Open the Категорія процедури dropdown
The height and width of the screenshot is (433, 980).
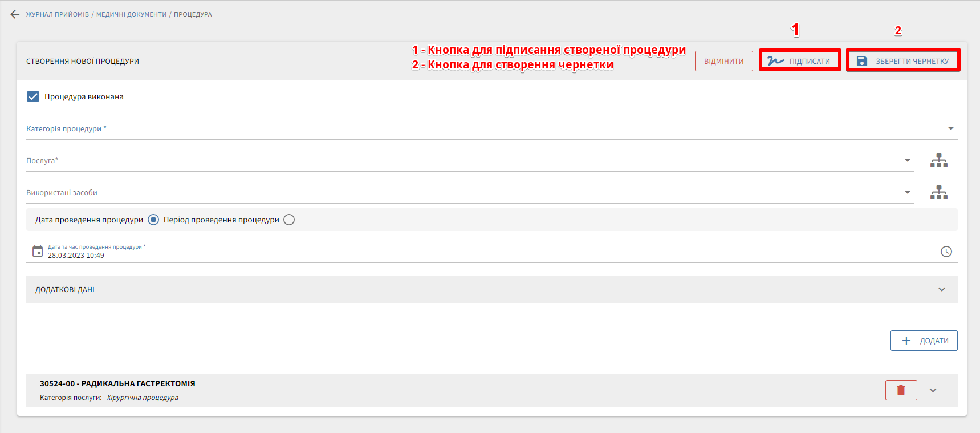click(950, 129)
